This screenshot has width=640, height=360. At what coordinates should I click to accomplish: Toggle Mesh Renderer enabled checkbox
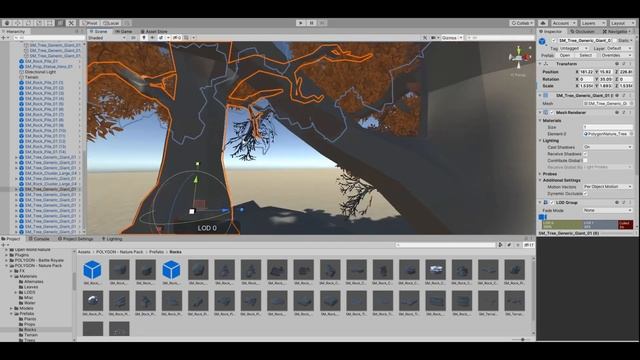552,113
